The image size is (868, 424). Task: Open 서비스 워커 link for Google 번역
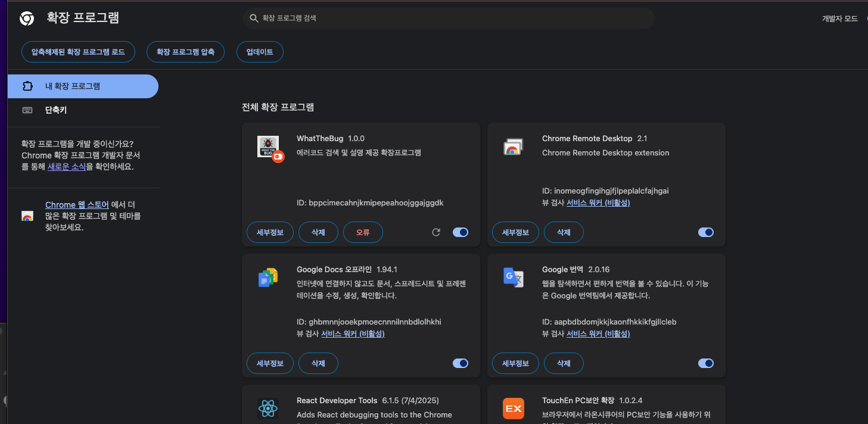pyautogui.click(x=598, y=334)
